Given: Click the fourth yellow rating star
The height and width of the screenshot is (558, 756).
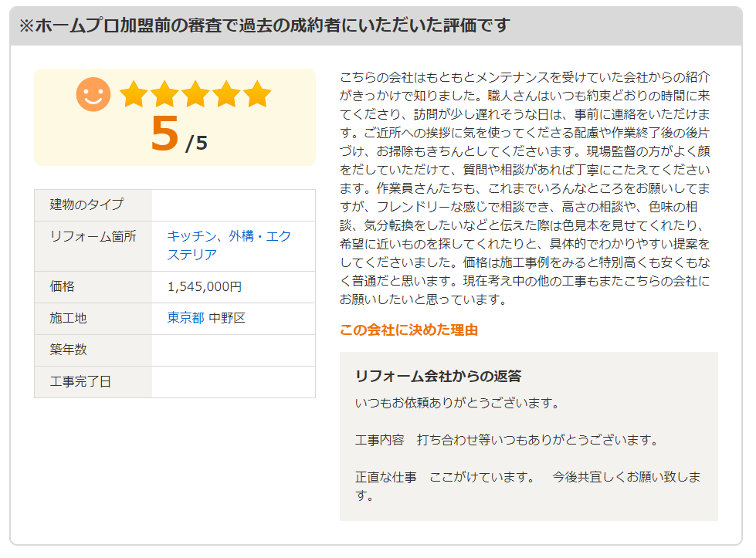Looking at the screenshot, I should (x=226, y=94).
